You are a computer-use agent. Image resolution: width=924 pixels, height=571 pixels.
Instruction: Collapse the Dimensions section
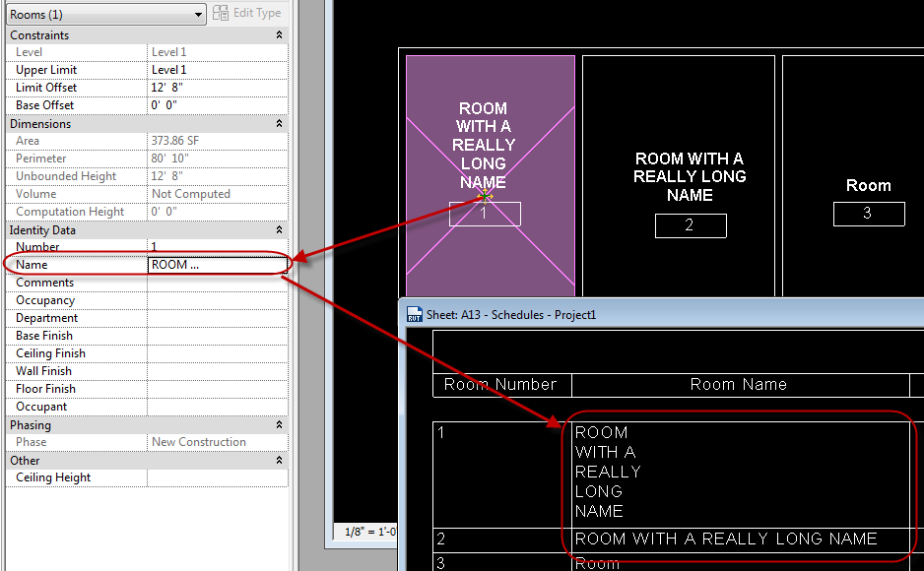[280, 123]
